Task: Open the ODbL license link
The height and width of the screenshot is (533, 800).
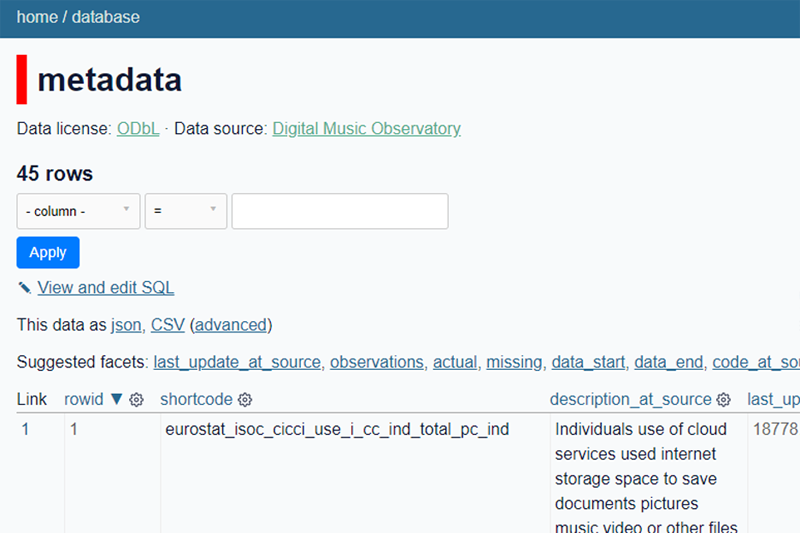Action: [x=138, y=129]
